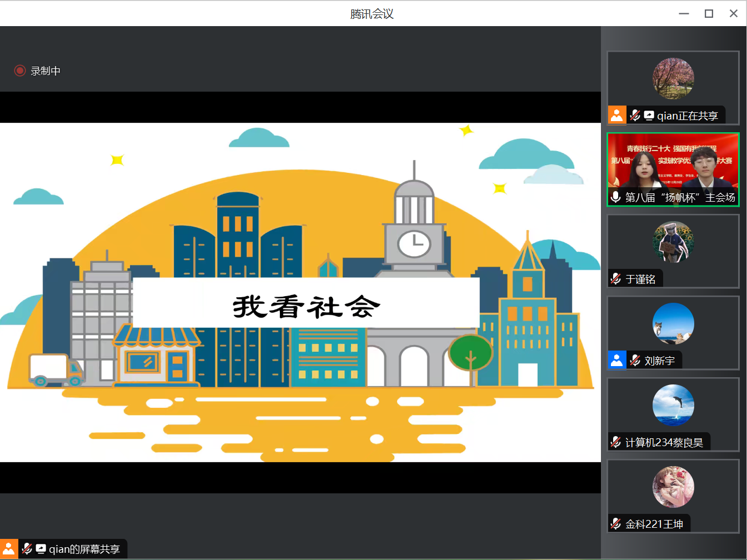Click the muted mic icon next to qian's name

coord(635,115)
